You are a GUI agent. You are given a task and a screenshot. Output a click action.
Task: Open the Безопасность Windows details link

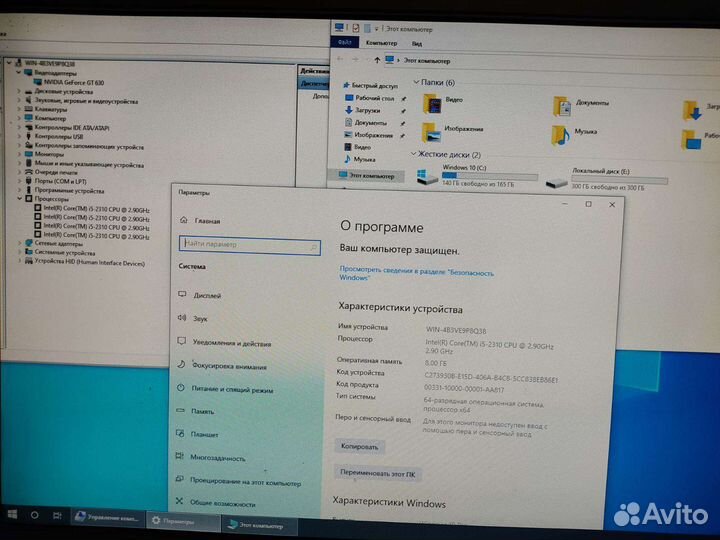[x=416, y=273]
